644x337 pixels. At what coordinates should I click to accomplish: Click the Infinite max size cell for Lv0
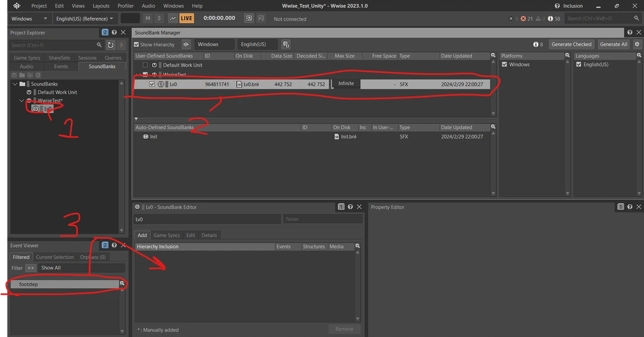(x=346, y=83)
